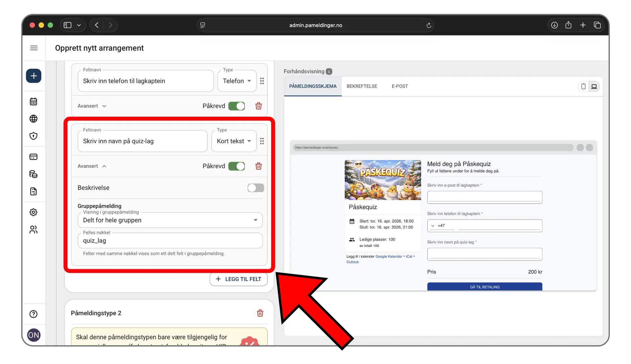Image resolution: width=631 pixels, height=364 pixels.
Task: Open the help question mark icon
Action: tap(34, 314)
